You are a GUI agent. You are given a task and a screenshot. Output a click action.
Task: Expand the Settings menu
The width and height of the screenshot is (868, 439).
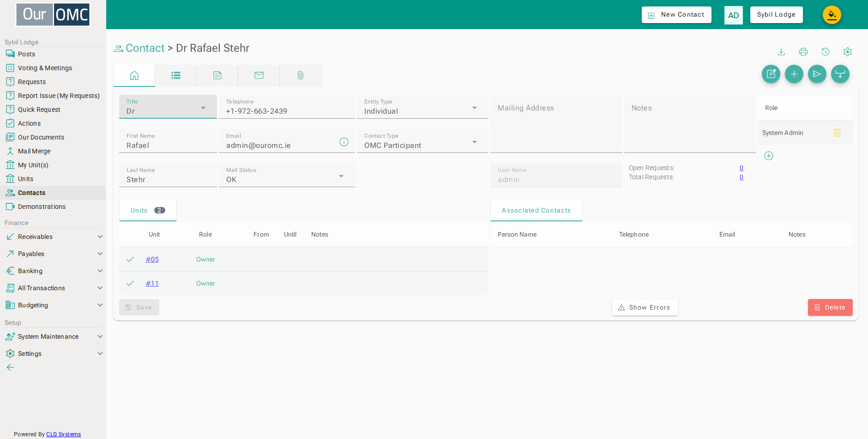(53, 354)
